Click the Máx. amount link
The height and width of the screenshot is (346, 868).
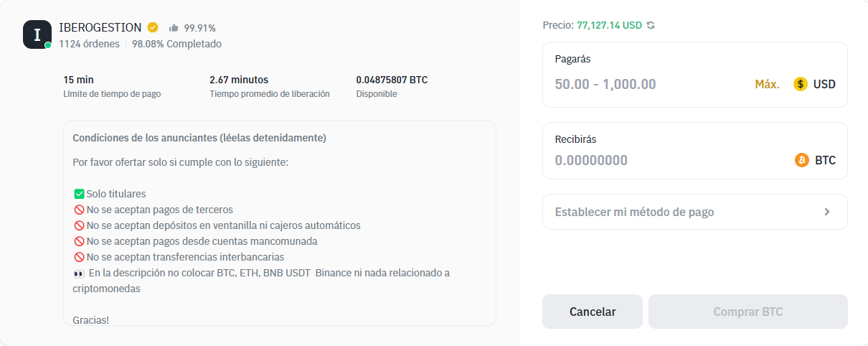coord(767,84)
